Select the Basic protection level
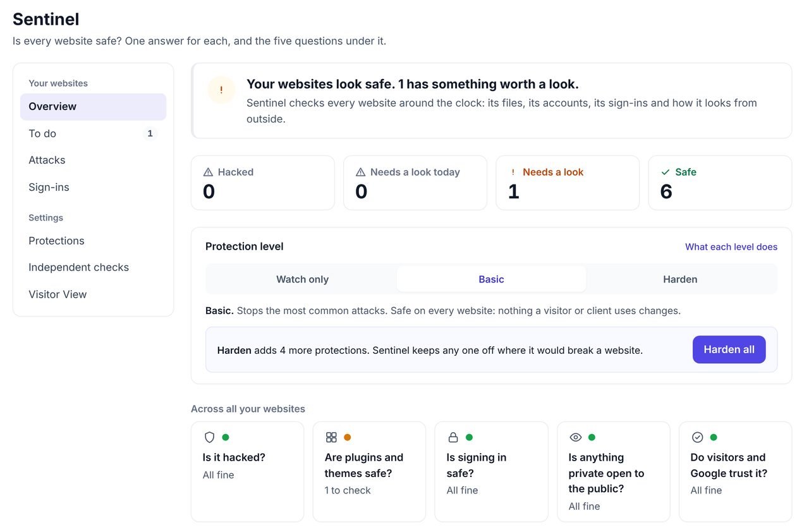Image resolution: width=809 pixels, height=532 pixels. pyautogui.click(x=491, y=279)
